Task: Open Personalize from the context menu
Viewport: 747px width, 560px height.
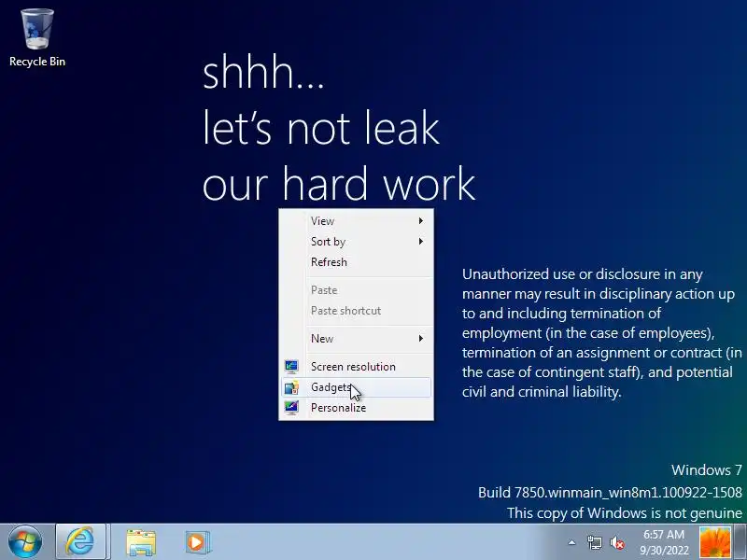Action: [x=356, y=408]
